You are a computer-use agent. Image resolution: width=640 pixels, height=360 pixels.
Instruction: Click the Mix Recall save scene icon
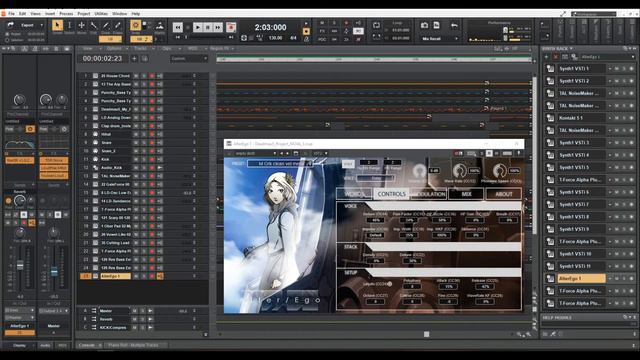coord(436,25)
